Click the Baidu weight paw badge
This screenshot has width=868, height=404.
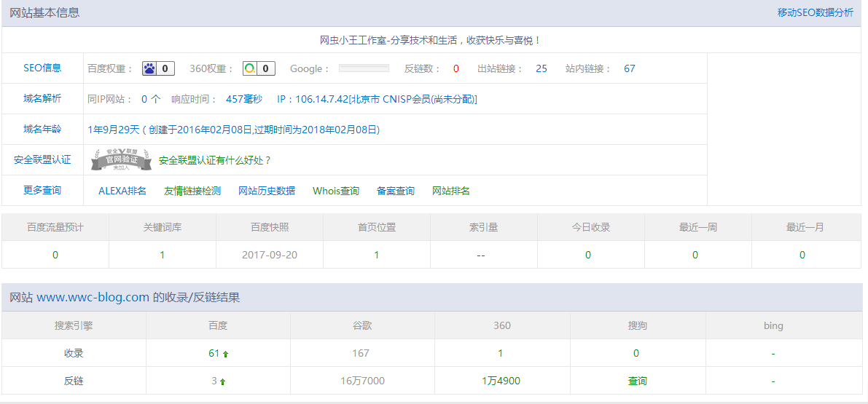click(x=157, y=68)
